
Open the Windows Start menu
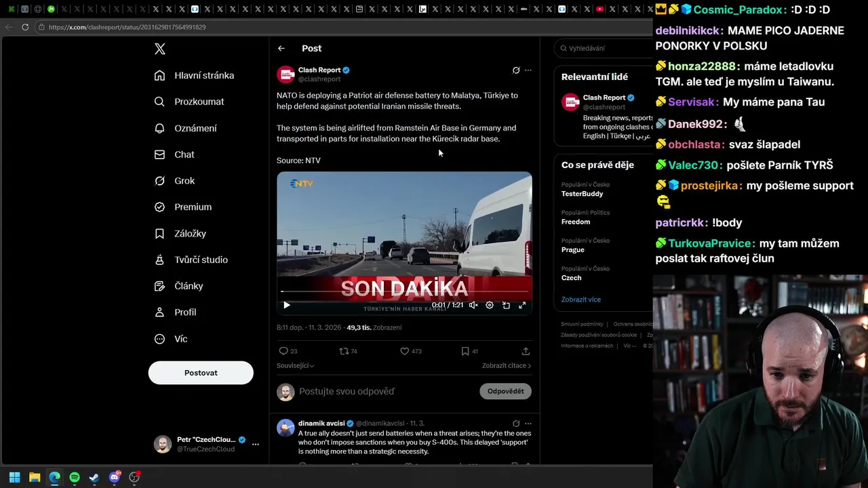[x=14, y=477]
